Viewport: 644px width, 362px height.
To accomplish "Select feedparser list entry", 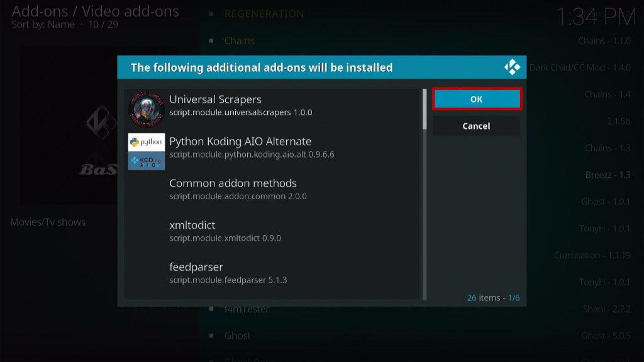I will tap(273, 277).
